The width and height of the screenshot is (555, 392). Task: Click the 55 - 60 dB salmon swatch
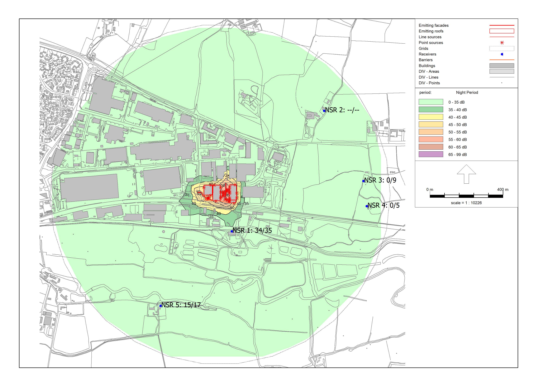click(x=431, y=140)
